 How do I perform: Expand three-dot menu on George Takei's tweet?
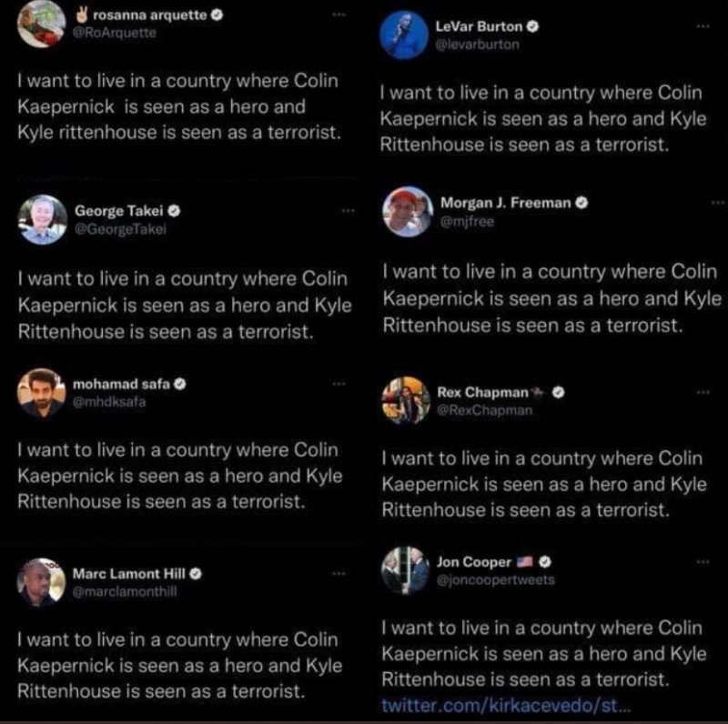347,210
